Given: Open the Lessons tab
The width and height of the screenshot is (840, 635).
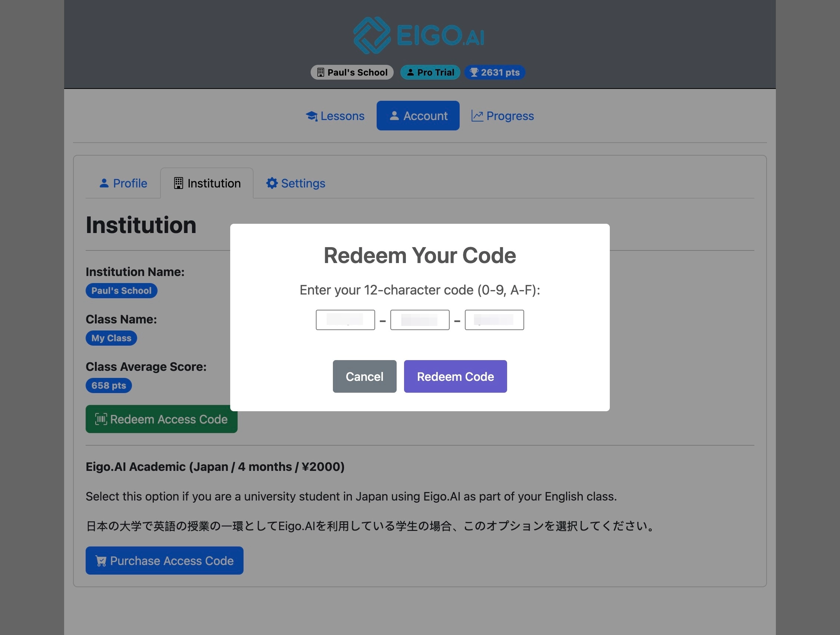Looking at the screenshot, I should tap(335, 116).
